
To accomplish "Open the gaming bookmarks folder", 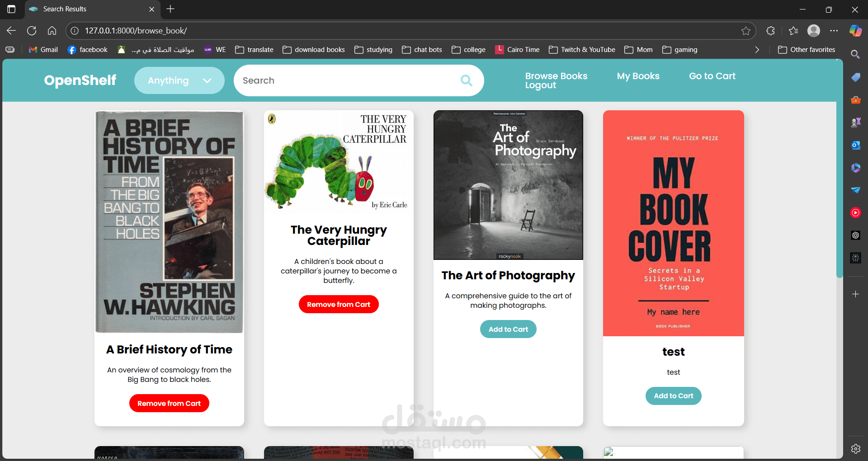I will pyautogui.click(x=679, y=50).
